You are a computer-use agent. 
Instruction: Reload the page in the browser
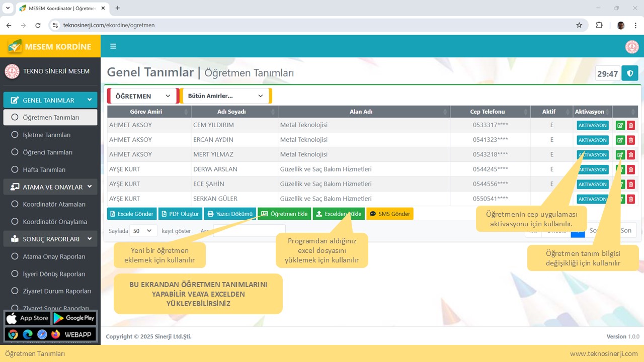pyautogui.click(x=38, y=25)
